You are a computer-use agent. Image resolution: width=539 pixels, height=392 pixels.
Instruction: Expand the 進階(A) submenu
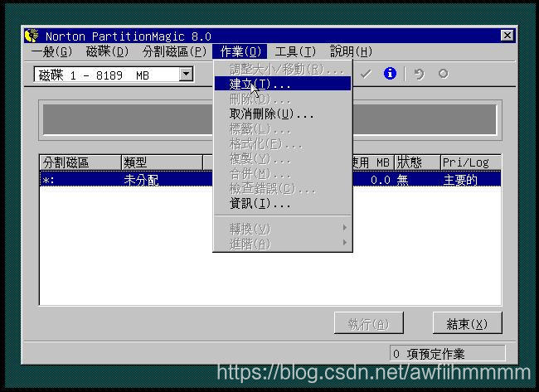coord(283,244)
